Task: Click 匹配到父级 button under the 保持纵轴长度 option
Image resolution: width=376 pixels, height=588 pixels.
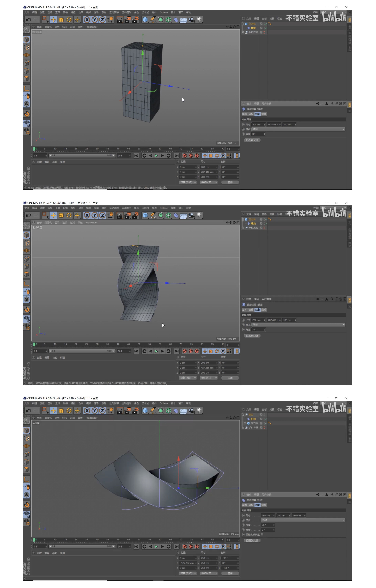Action: click(252, 541)
